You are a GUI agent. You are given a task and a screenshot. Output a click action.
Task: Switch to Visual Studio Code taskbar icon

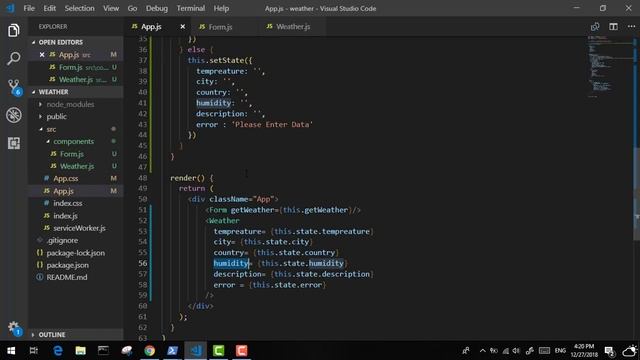pos(196,351)
